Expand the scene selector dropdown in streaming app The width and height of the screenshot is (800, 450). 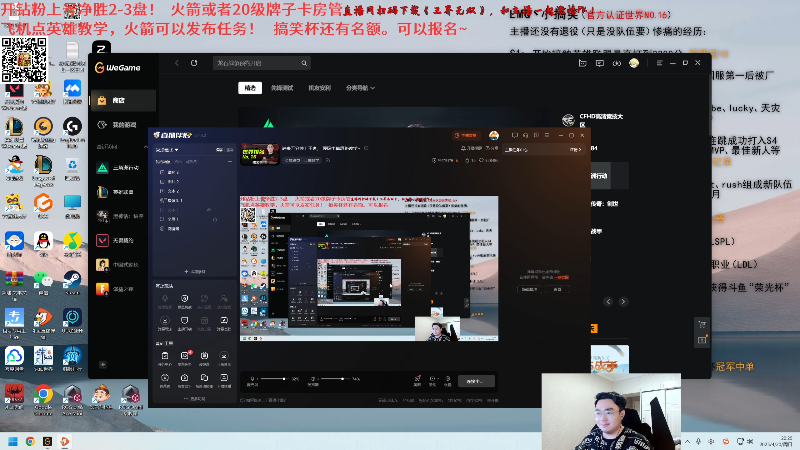pos(167,150)
